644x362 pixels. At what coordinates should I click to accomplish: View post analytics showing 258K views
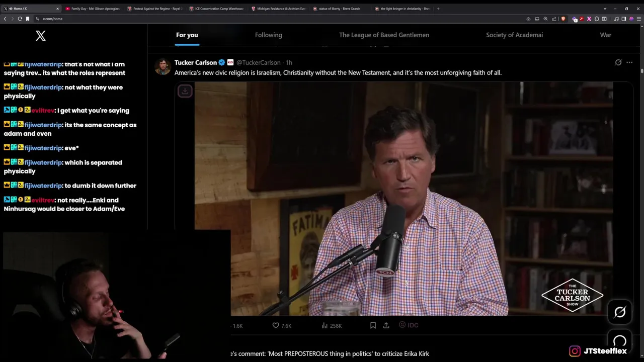pos(332,325)
